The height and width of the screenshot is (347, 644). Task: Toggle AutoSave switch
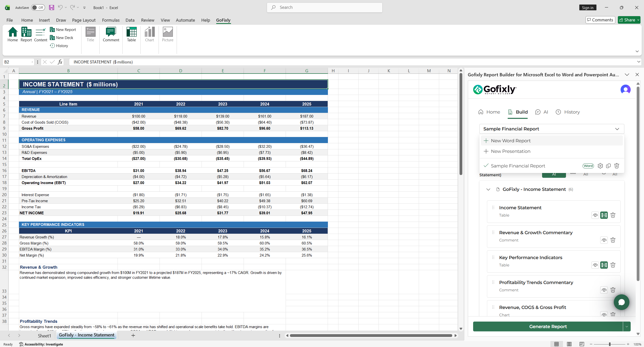click(38, 8)
